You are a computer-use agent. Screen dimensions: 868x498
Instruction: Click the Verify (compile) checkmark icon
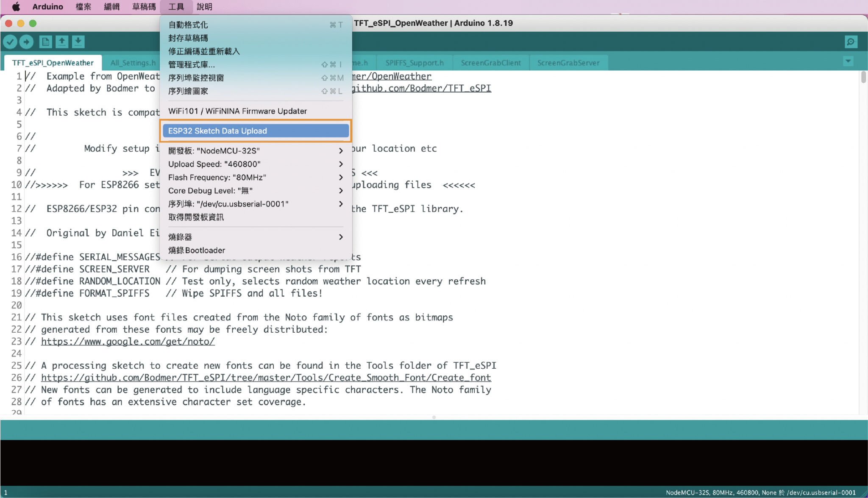coord(11,42)
